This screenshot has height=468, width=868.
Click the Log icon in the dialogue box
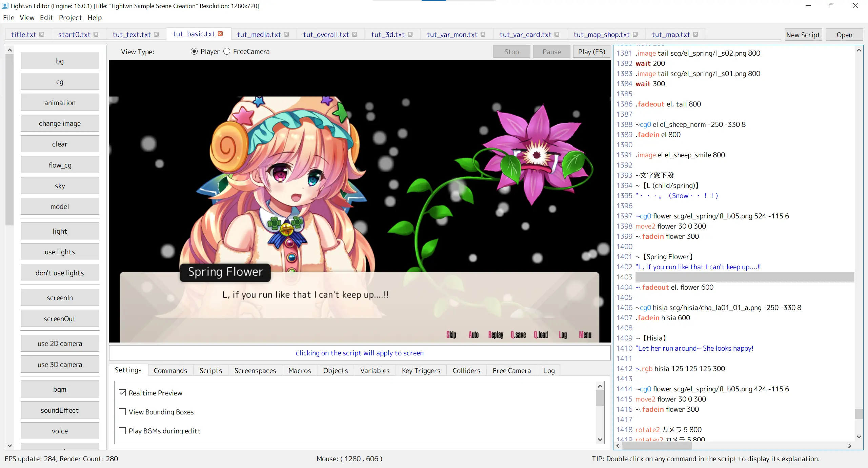563,335
